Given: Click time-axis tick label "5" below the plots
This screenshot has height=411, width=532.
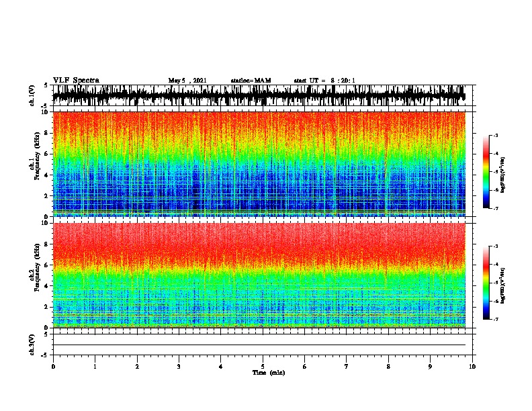Looking at the screenshot, I should point(263,367).
